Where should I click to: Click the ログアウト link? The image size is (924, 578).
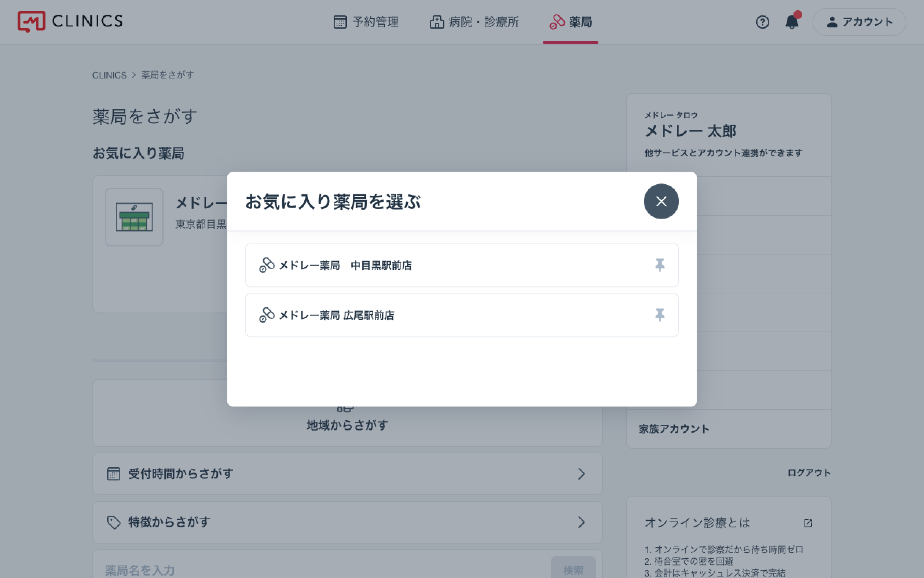809,473
